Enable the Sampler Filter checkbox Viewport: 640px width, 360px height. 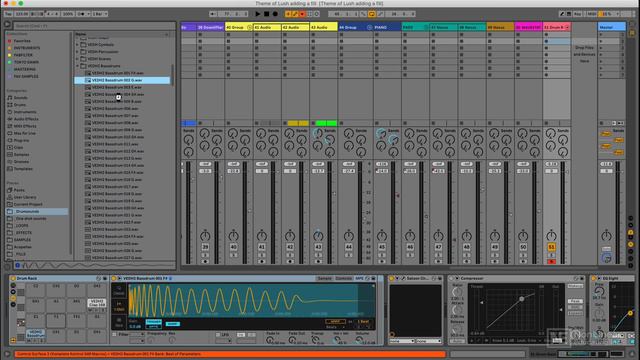point(115,334)
